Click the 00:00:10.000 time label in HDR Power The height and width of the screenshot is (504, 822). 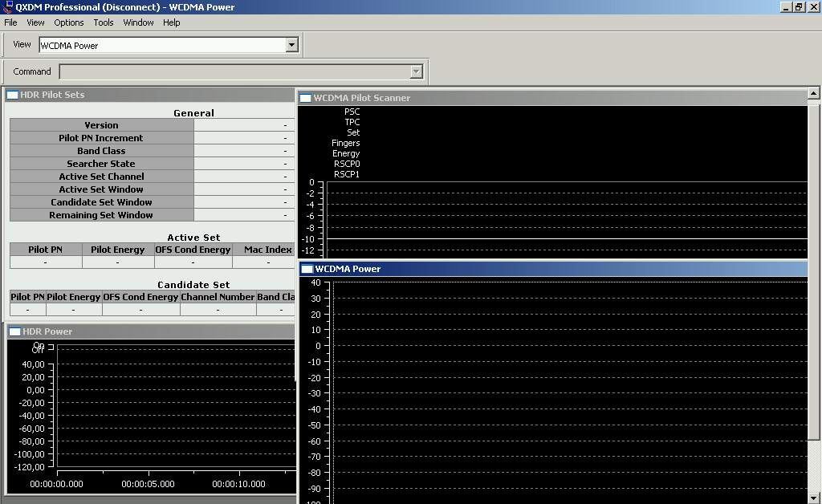238,484
